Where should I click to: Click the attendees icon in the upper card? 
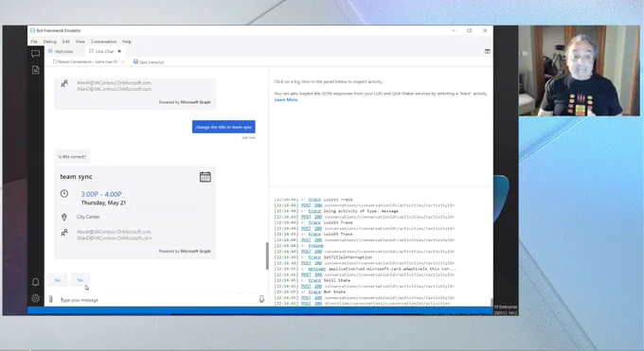64,84
